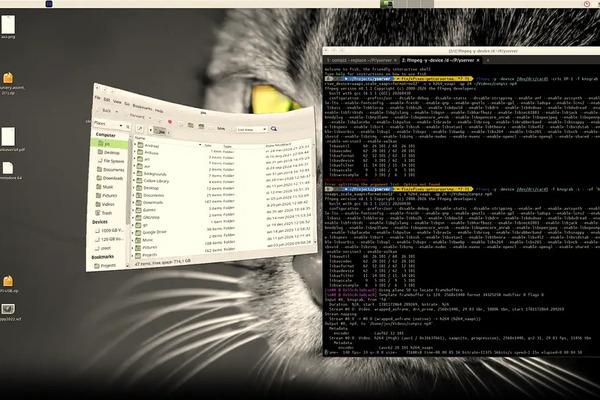Open the File menu in file manager

coord(98,98)
